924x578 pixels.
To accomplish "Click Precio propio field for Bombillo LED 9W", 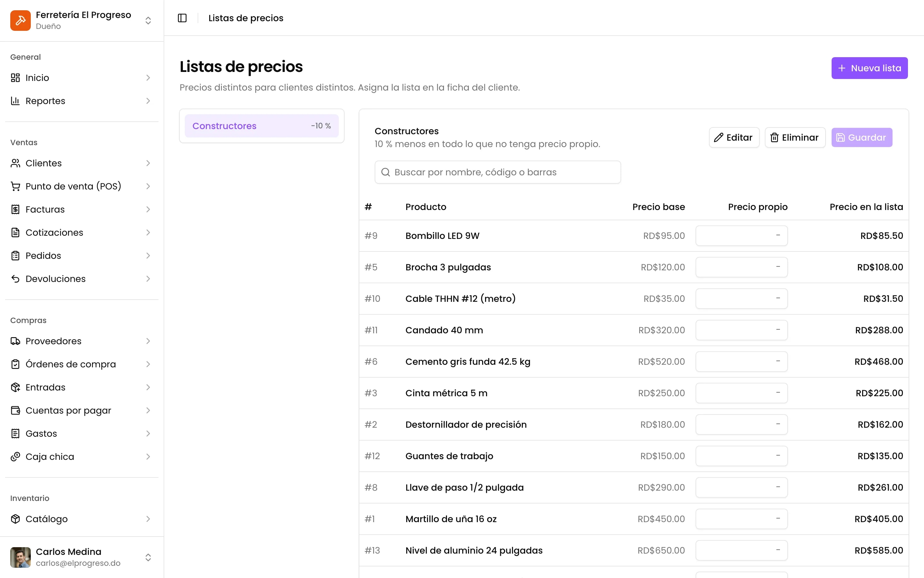I will point(741,235).
